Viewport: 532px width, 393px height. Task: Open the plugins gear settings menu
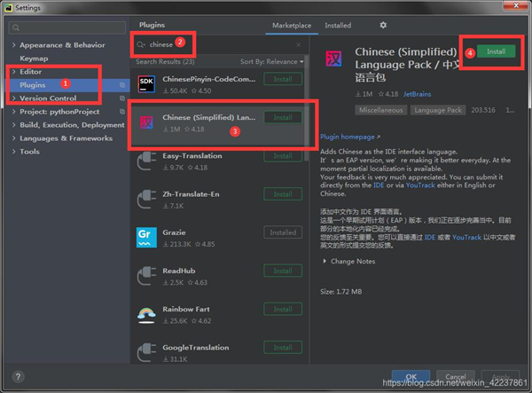coord(383,26)
